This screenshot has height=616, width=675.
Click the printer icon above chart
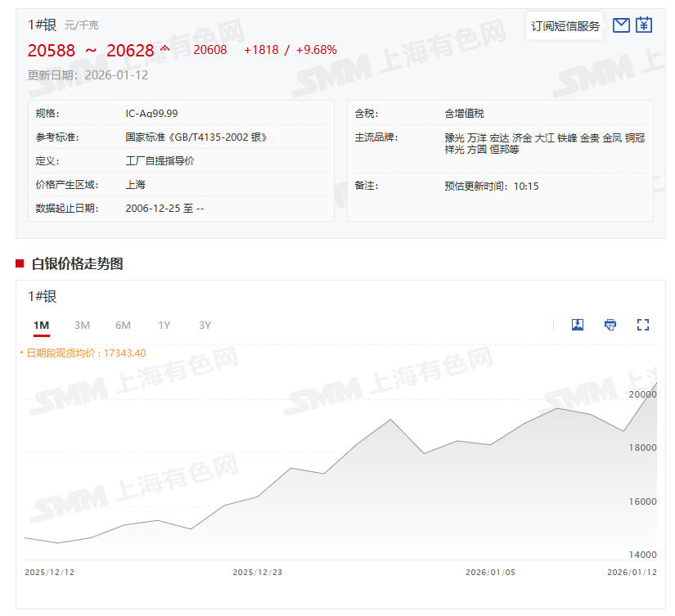coord(610,325)
